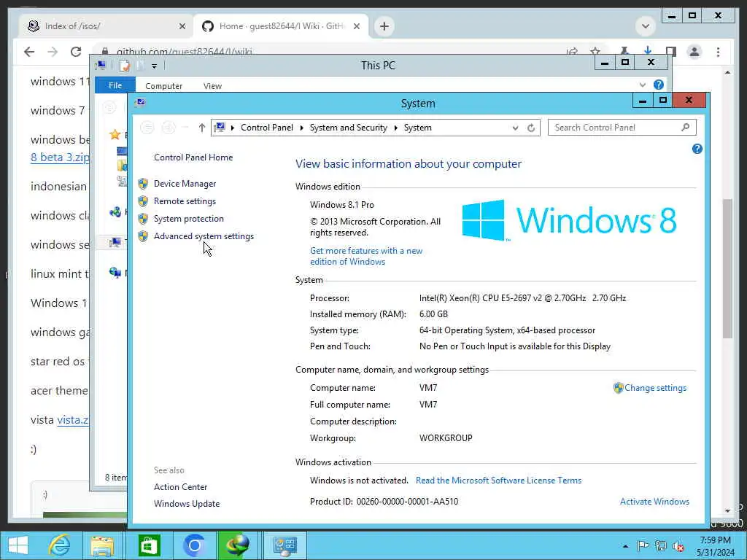Click help icon in This PC window

coord(659,85)
